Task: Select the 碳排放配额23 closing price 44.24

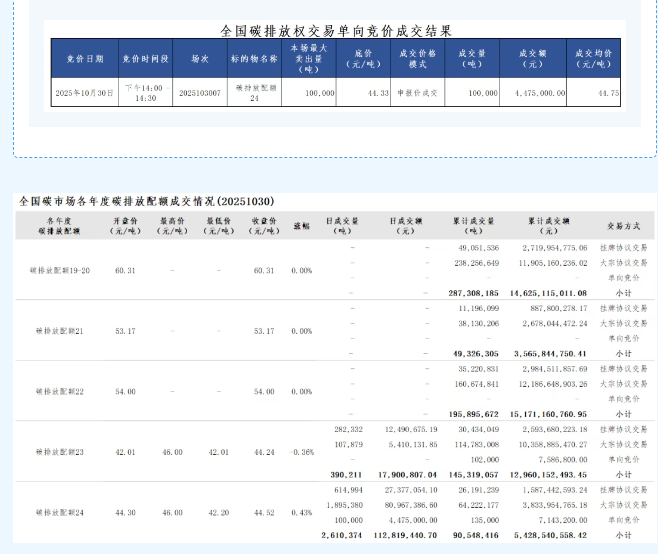Action: point(264,451)
